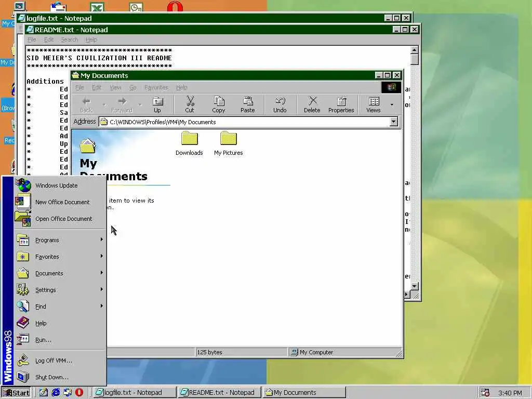This screenshot has width=532, height=399.
Task: Click the Opera desktop shortcut icon
Action: tap(175, 6)
